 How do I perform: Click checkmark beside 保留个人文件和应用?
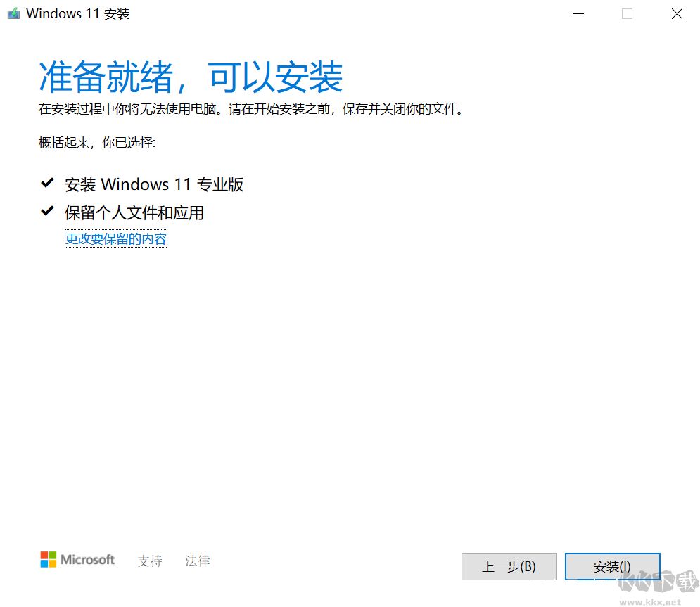click(47, 211)
